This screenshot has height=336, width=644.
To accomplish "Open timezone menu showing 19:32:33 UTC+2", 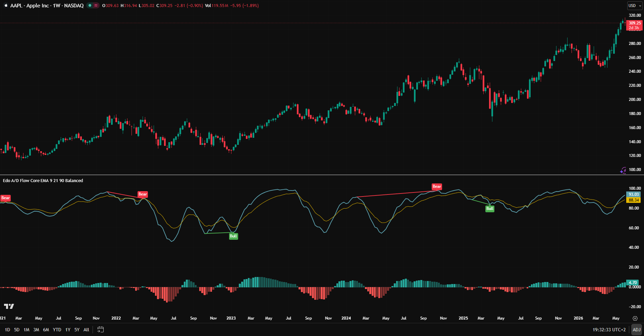I will (609, 330).
